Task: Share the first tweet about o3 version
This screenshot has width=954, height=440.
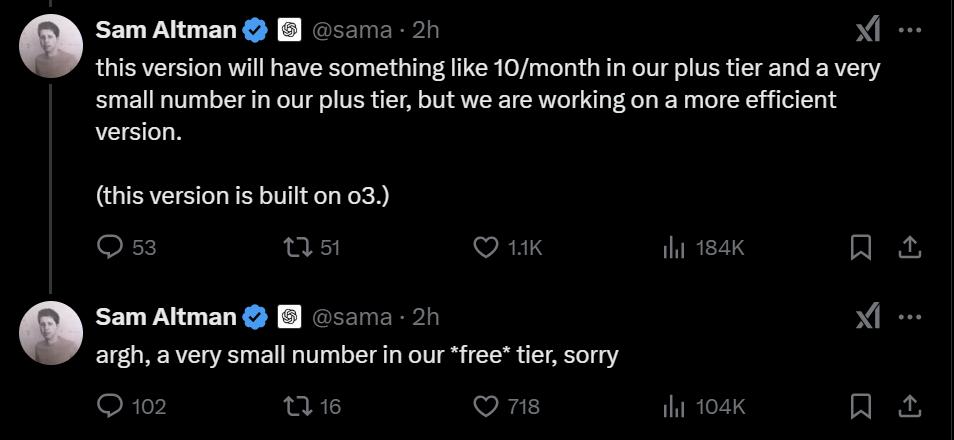Action: tap(909, 247)
